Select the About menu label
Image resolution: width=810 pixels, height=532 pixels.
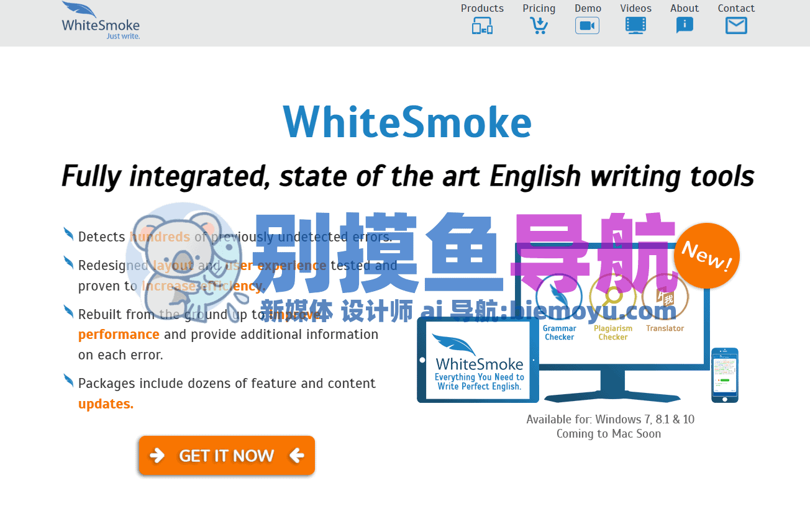click(x=685, y=8)
